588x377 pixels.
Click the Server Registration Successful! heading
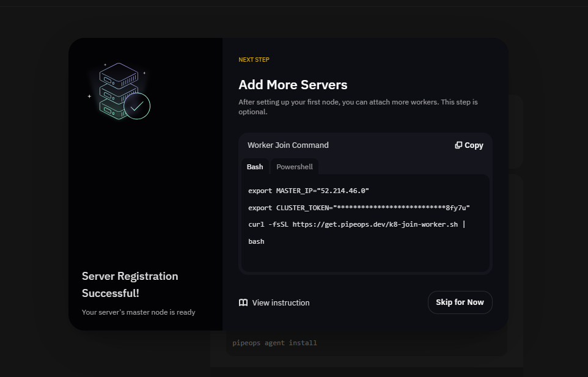pos(130,284)
